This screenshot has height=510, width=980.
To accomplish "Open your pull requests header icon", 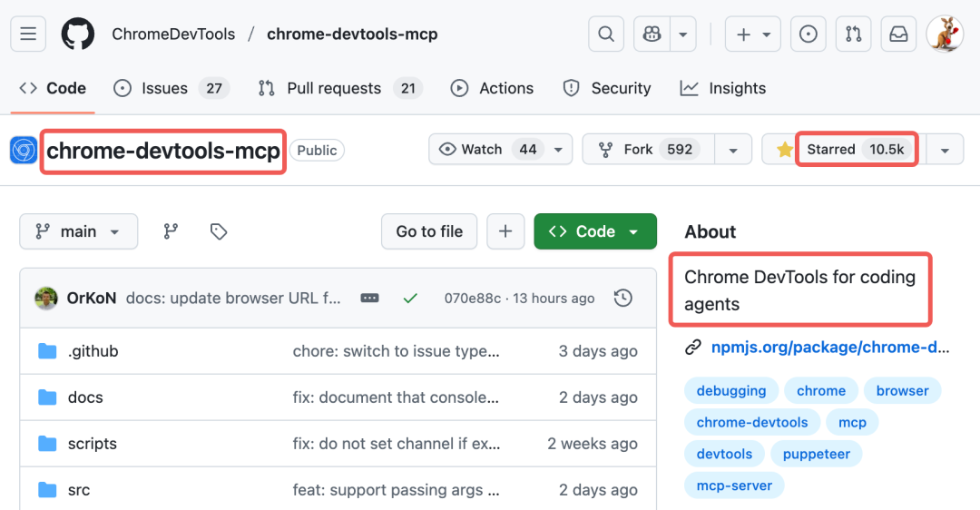I will click(x=853, y=34).
